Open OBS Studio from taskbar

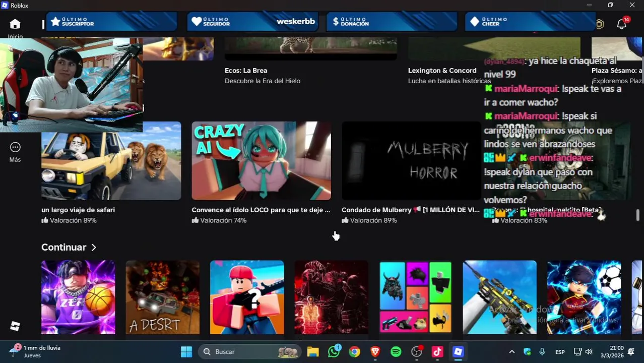point(417,352)
